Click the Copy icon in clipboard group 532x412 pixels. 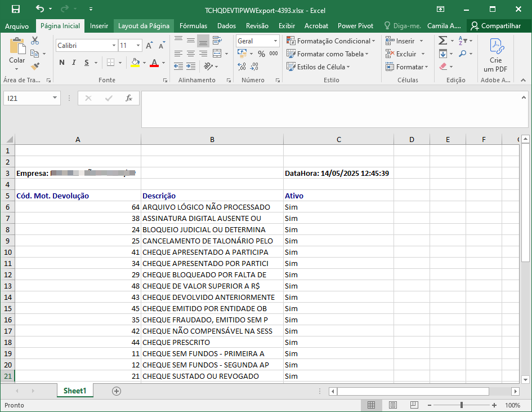pyautogui.click(x=34, y=54)
